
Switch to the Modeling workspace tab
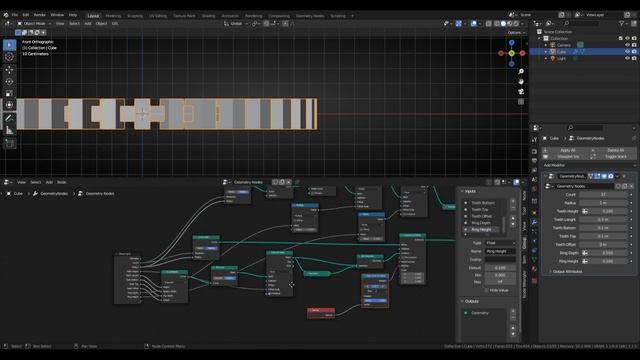113,16
